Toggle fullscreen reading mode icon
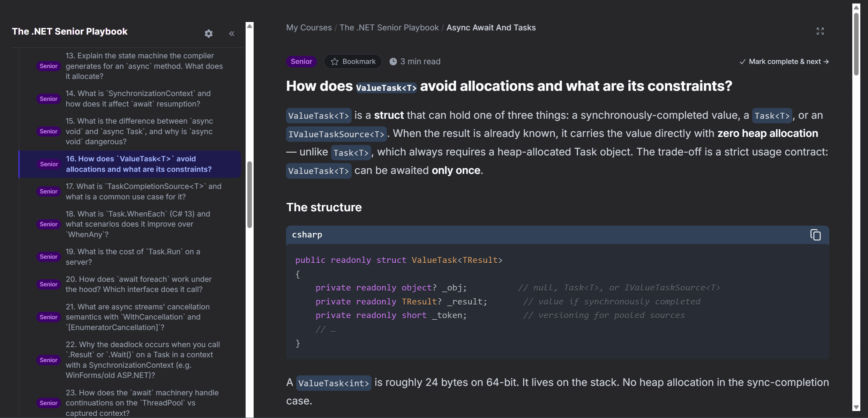This screenshot has width=868, height=418. pos(820,31)
